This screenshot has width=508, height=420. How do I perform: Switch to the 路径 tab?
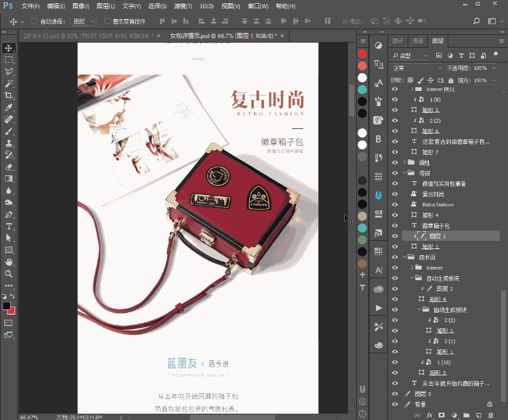pyautogui.click(x=398, y=41)
